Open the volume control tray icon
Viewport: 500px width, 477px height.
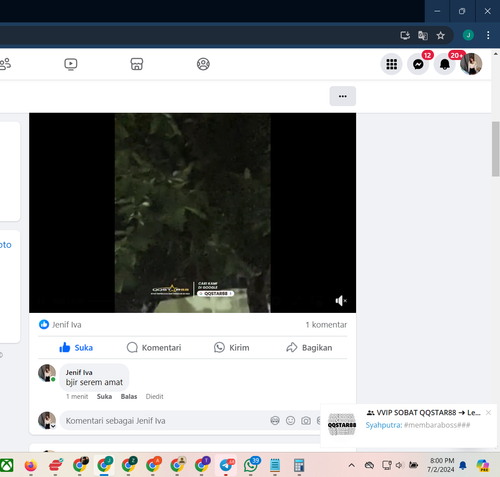(400, 465)
